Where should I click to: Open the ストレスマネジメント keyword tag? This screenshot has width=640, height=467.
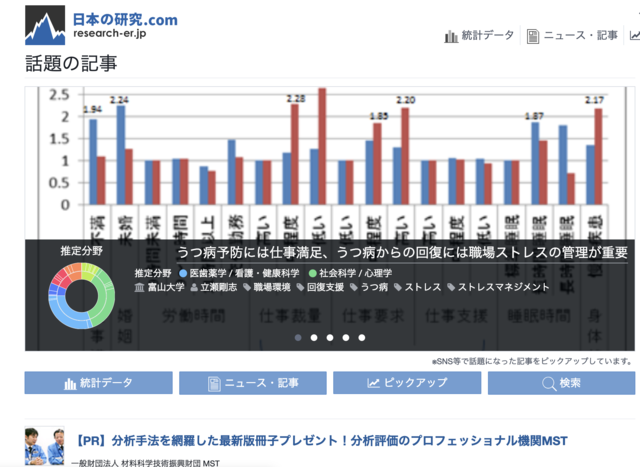503,287
